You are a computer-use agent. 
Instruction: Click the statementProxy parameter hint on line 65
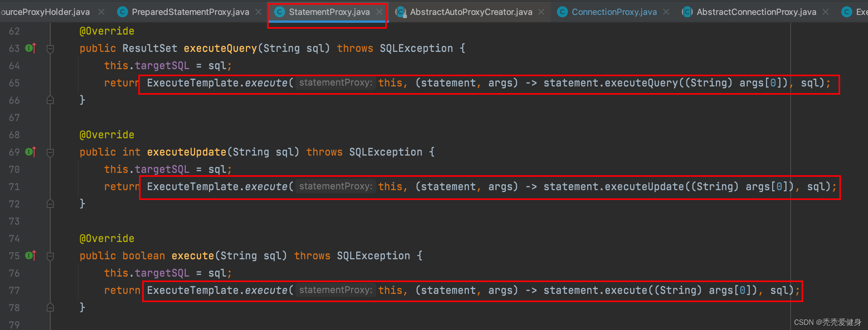click(x=336, y=83)
